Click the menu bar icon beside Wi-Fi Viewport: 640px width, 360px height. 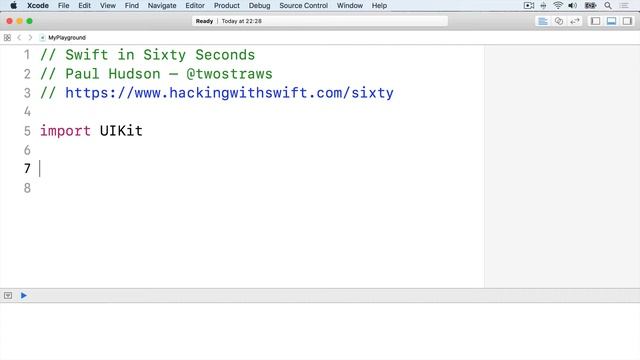(x=543, y=6)
